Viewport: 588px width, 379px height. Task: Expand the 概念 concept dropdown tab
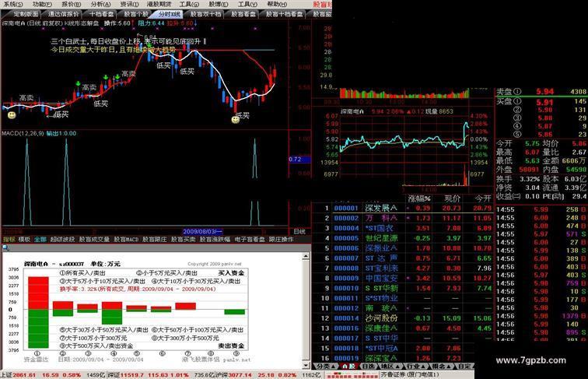tap(441, 366)
